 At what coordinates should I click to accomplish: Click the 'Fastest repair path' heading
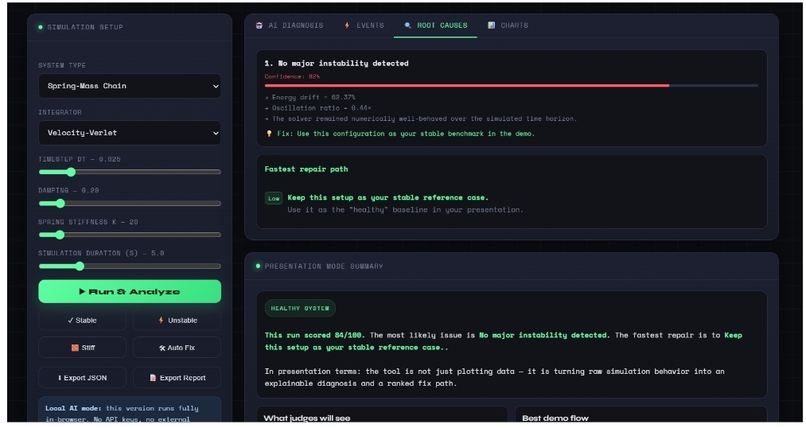(x=306, y=169)
